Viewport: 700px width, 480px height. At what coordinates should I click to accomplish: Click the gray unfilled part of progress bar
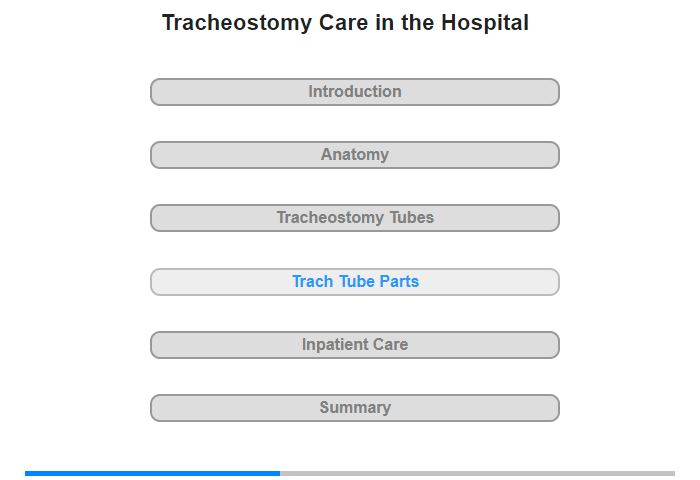[477, 473]
